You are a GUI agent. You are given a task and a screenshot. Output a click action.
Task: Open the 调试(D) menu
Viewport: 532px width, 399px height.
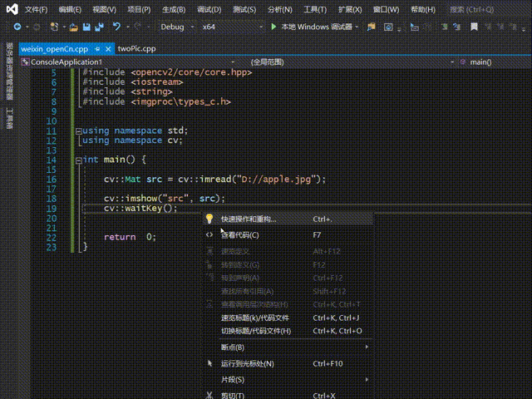(210, 10)
